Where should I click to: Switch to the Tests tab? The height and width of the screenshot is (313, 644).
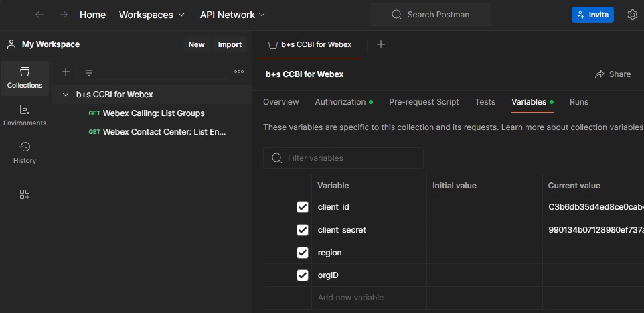click(x=485, y=102)
